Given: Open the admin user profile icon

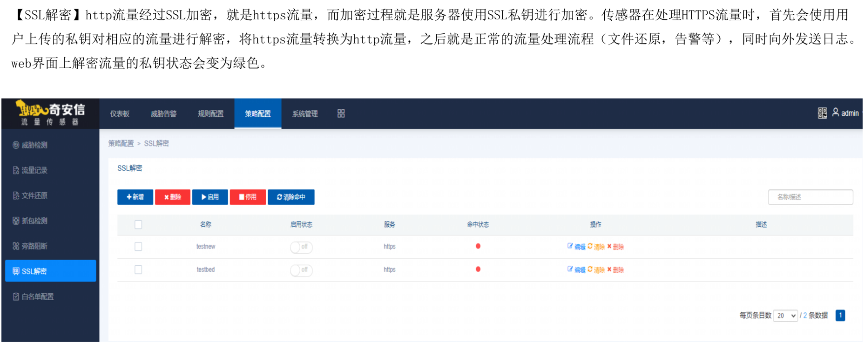Looking at the screenshot, I should coord(835,113).
